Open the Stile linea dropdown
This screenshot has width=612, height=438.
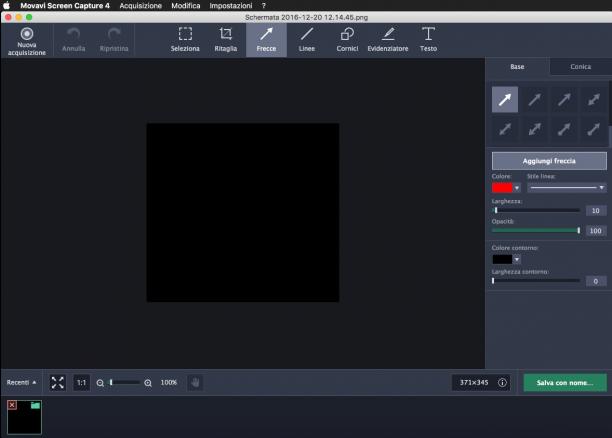click(x=567, y=188)
